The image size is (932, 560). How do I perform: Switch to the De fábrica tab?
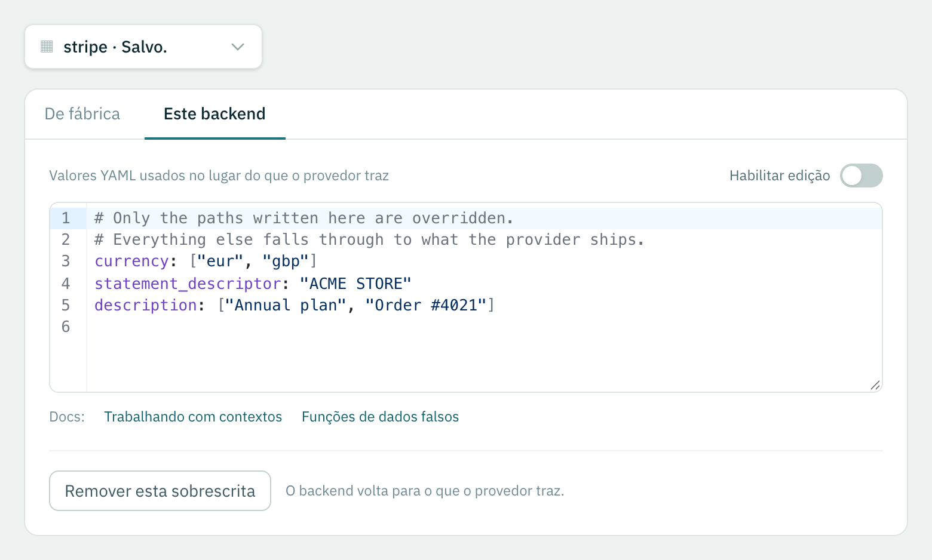tap(82, 114)
